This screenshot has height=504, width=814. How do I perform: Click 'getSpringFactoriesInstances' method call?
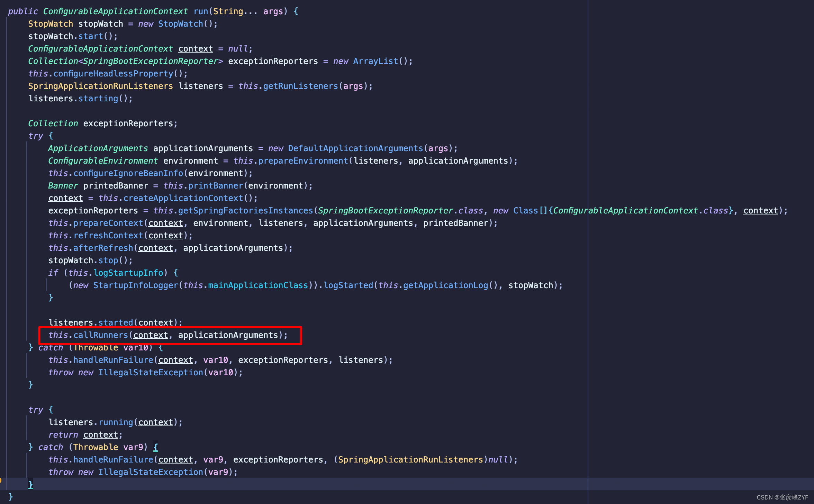click(x=245, y=211)
